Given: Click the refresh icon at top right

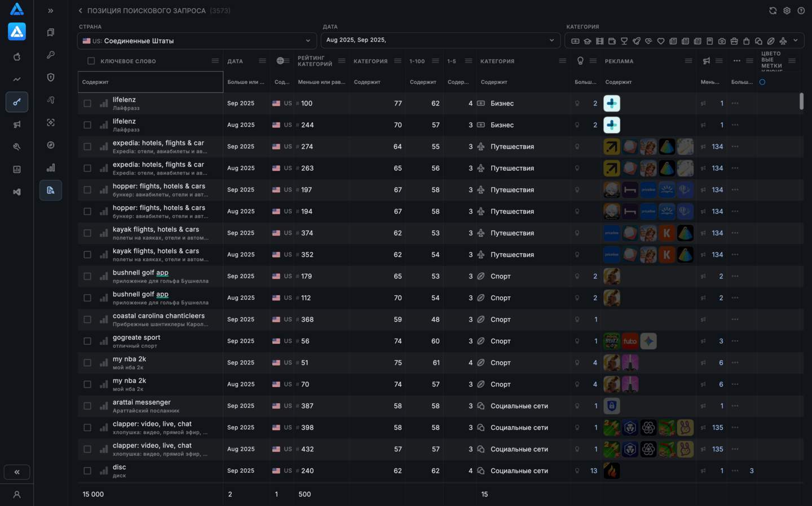Looking at the screenshot, I should point(773,11).
